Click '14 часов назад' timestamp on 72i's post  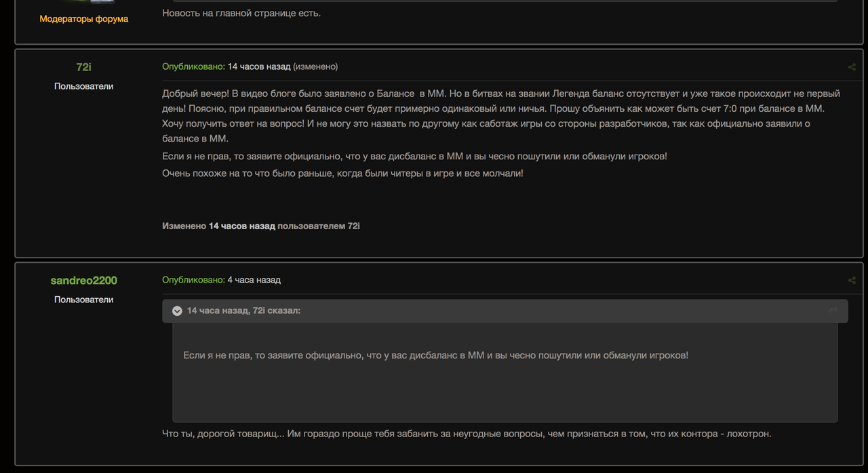(x=258, y=66)
